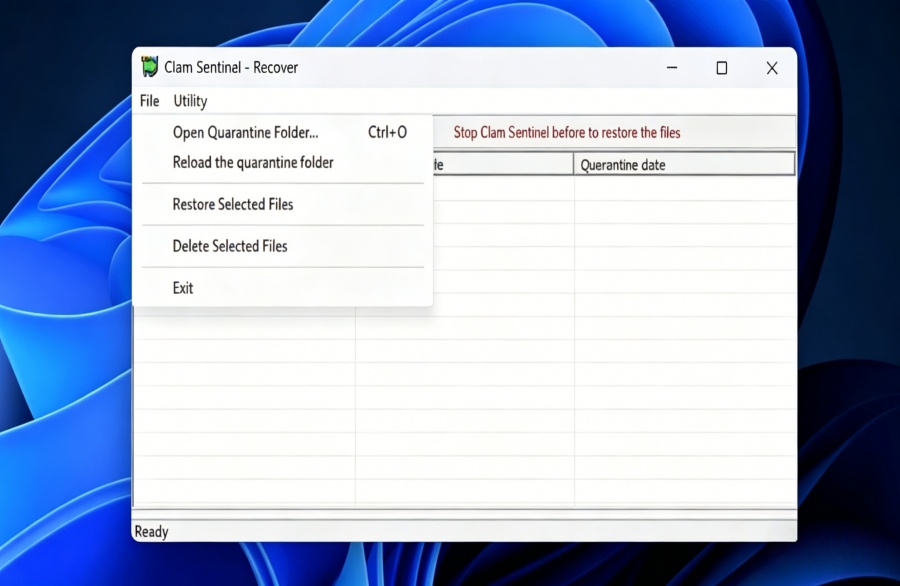Image resolution: width=900 pixels, height=586 pixels.
Task: Open the Utility menu
Action: (x=190, y=101)
